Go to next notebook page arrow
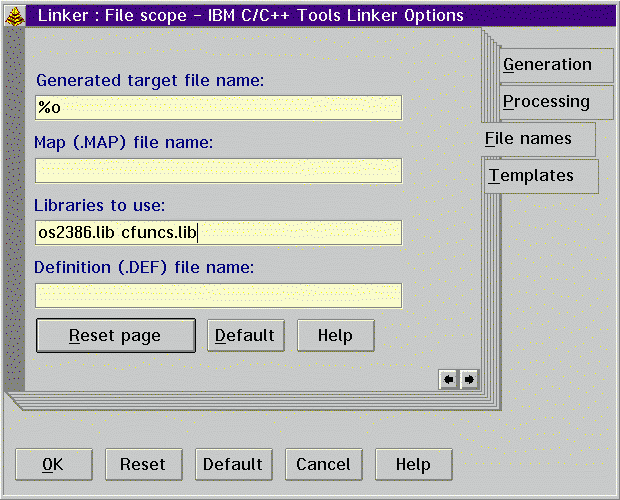 pos(469,380)
